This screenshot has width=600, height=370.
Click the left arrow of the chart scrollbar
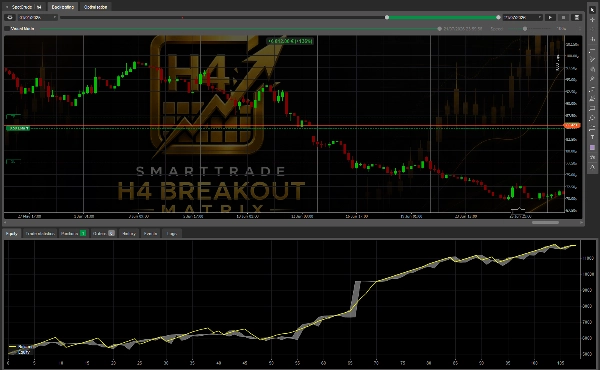(x=5, y=222)
